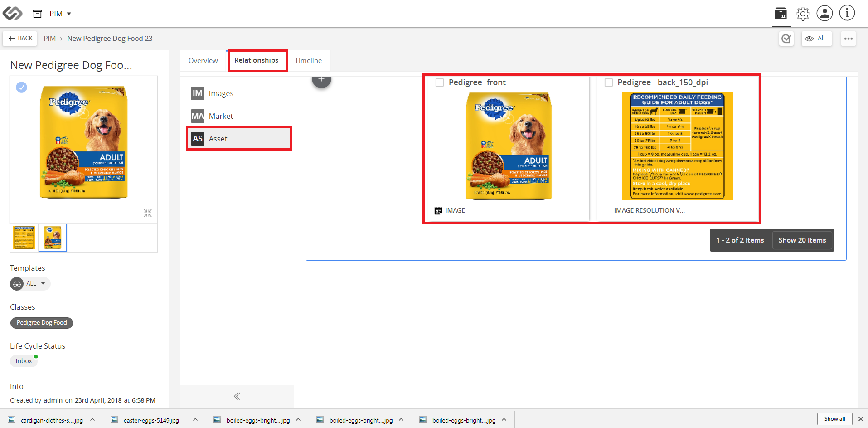868x428 pixels.
Task: Toggle the blue checkmark on product image
Action: 21,87
